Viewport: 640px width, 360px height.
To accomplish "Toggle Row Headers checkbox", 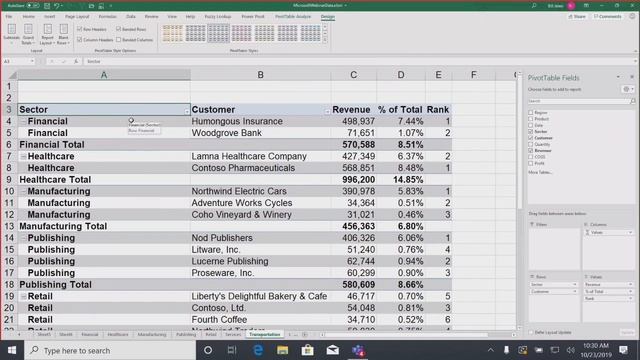I will [80, 29].
